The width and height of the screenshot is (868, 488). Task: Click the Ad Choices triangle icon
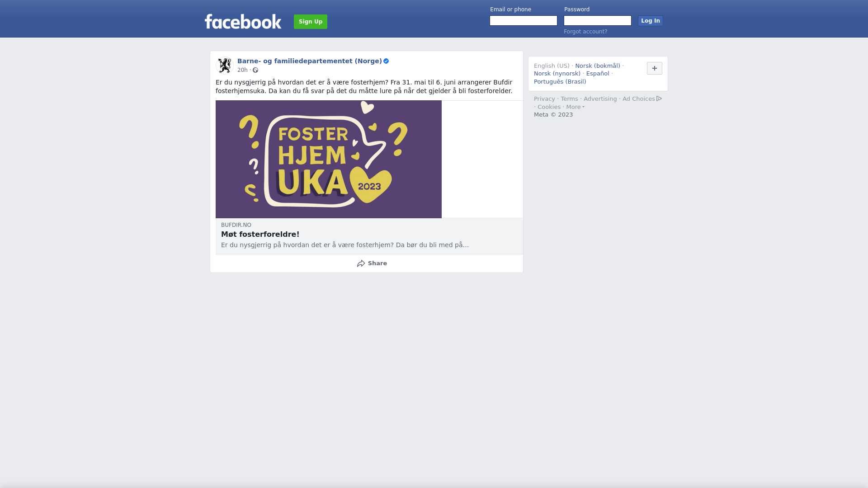tap(659, 99)
